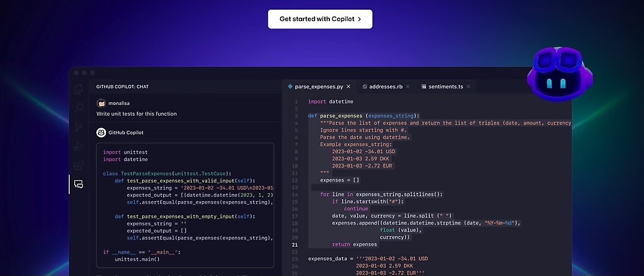Close the addresses.rb tab
This screenshot has width=644, height=276.
(408, 87)
